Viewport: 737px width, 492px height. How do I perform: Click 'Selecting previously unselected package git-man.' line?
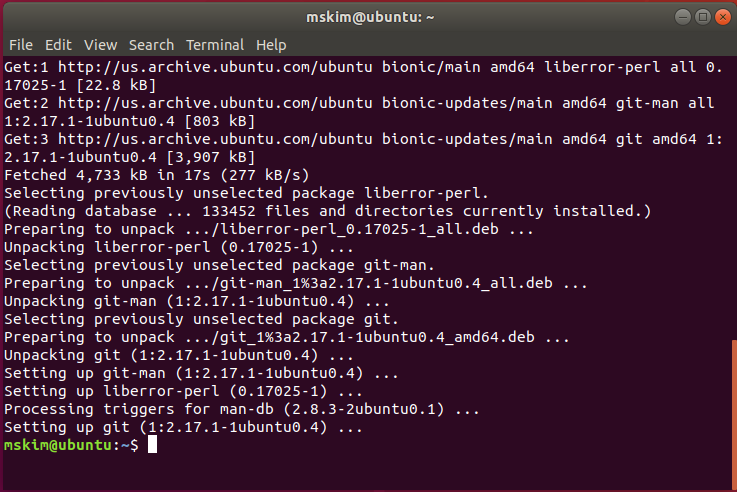pyautogui.click(x=220, y=265)
